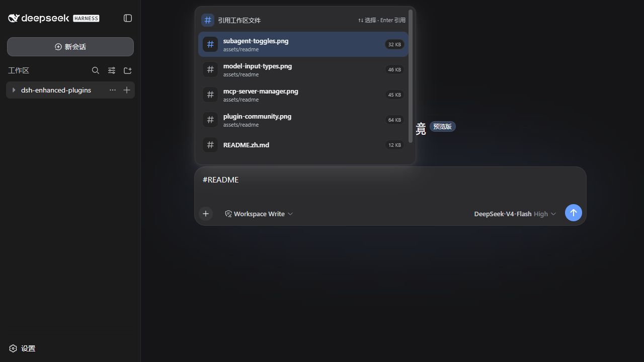The height and width of the screenshot is (362, 644).
Task: Click the hash icon in popup header
Action: pyautogui.click(x=208, y=20)
